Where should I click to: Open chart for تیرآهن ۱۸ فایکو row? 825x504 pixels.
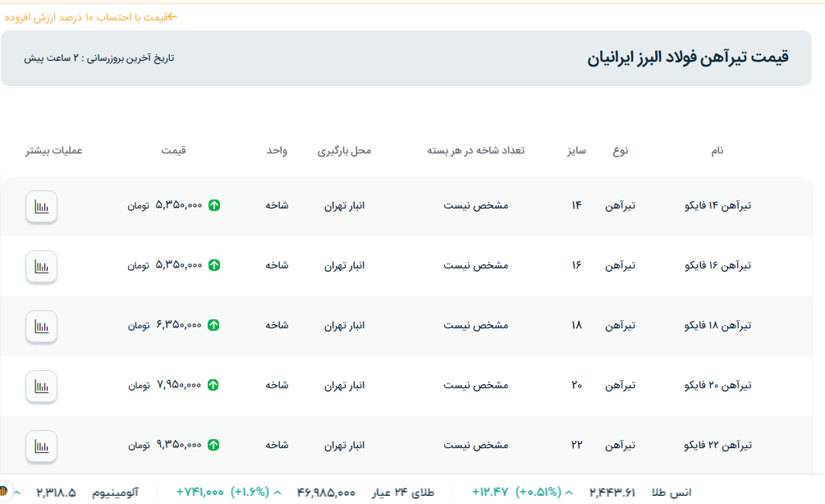click(x=41, y=327)
